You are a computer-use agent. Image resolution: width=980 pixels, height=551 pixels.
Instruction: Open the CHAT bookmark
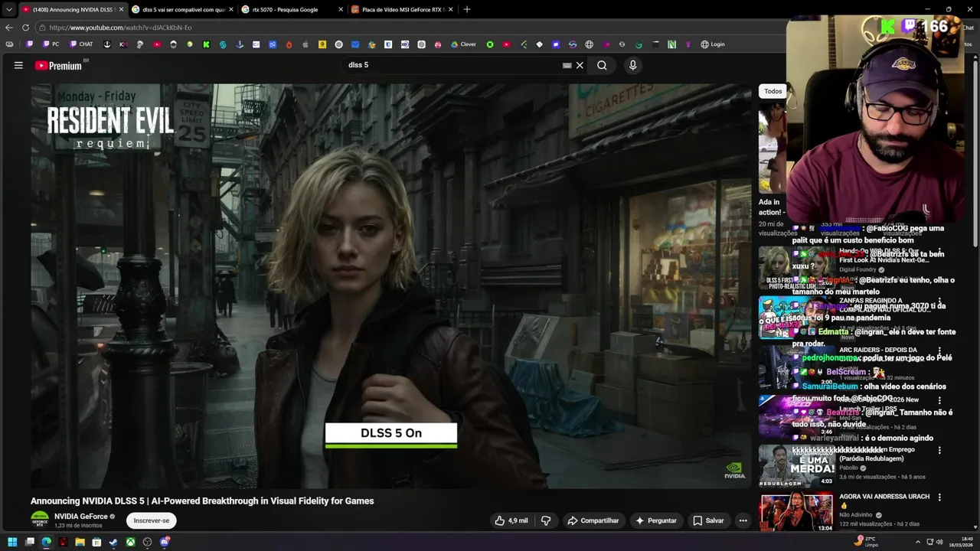pos(81,44)
